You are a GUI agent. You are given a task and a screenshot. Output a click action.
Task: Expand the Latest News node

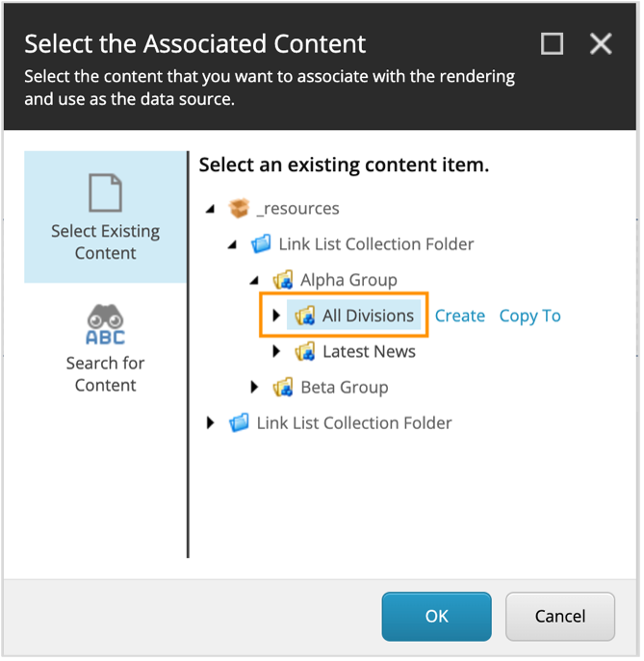(277, 351)
